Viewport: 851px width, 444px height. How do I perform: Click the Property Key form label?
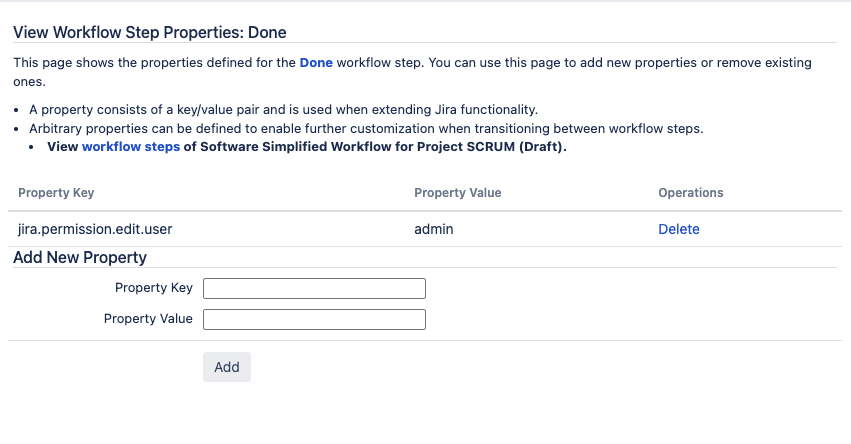coord(153,288)
